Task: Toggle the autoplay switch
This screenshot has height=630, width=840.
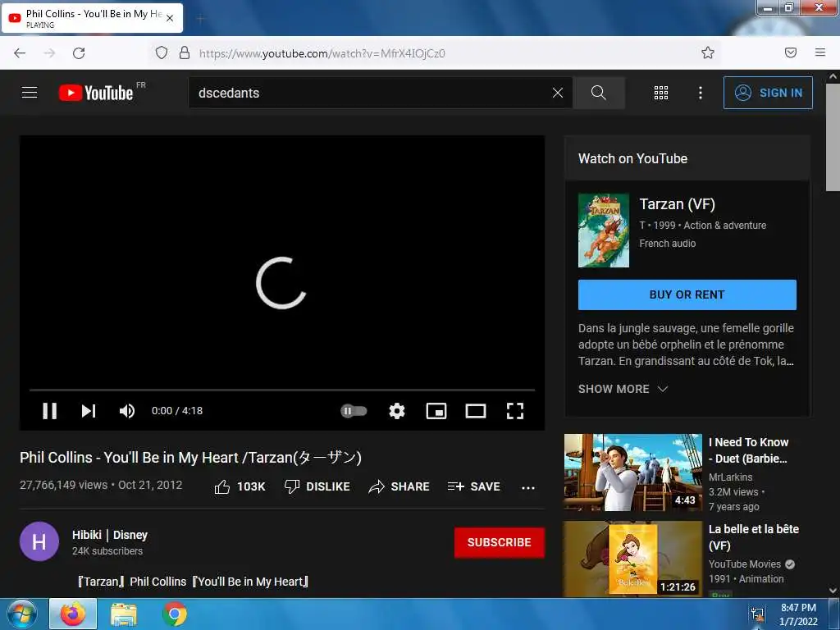Action: coord(354,411)
